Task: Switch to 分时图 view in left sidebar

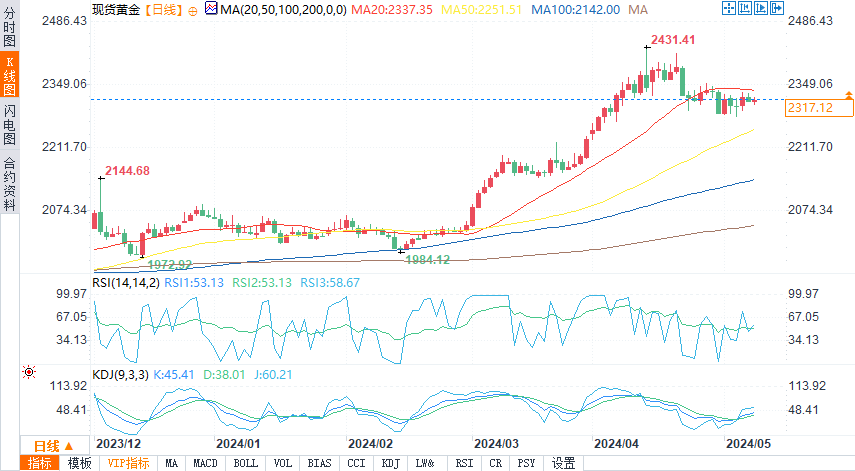Action: 9,27
